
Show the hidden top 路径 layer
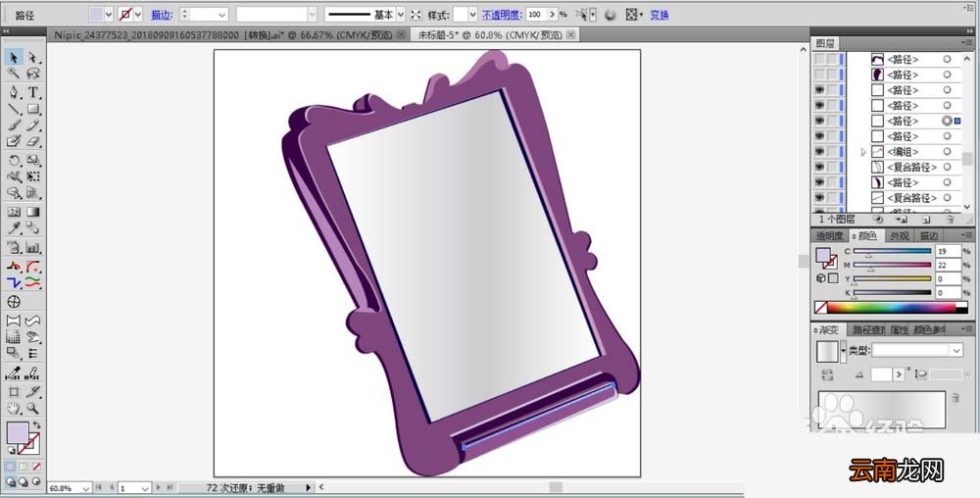point(819,60)
